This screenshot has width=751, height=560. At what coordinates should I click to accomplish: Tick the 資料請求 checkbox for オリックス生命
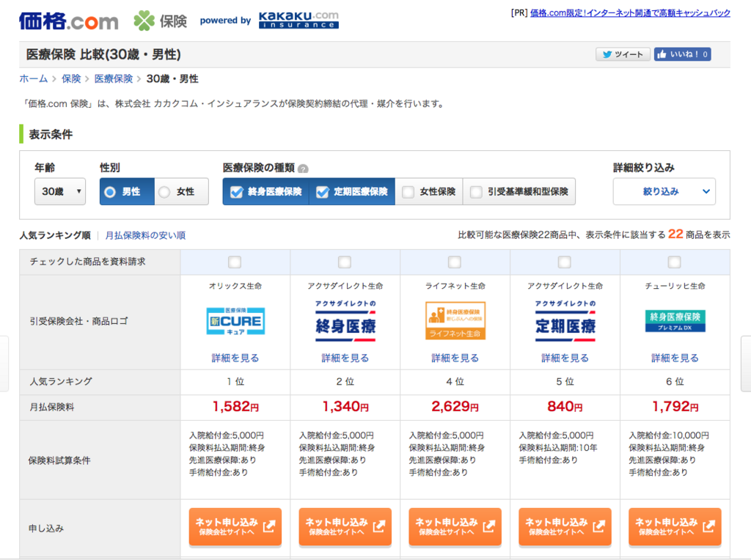(x=235, y=262)
